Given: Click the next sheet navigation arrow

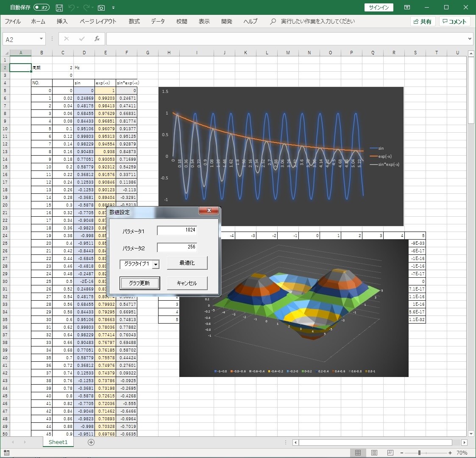Looking at the screenshot, I should tap(25, 442).
